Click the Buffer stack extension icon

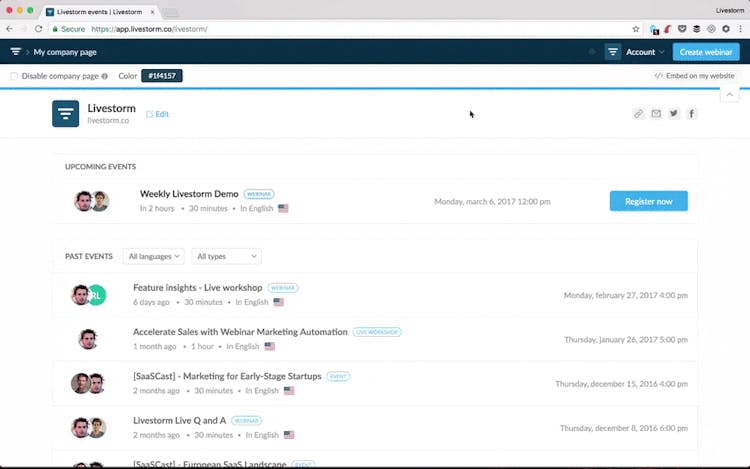(x=696, y=29)
